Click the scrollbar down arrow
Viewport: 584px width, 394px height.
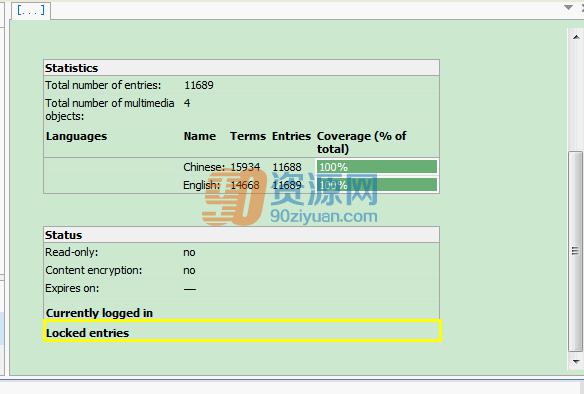pyautogui.click(x=576, y=361)
